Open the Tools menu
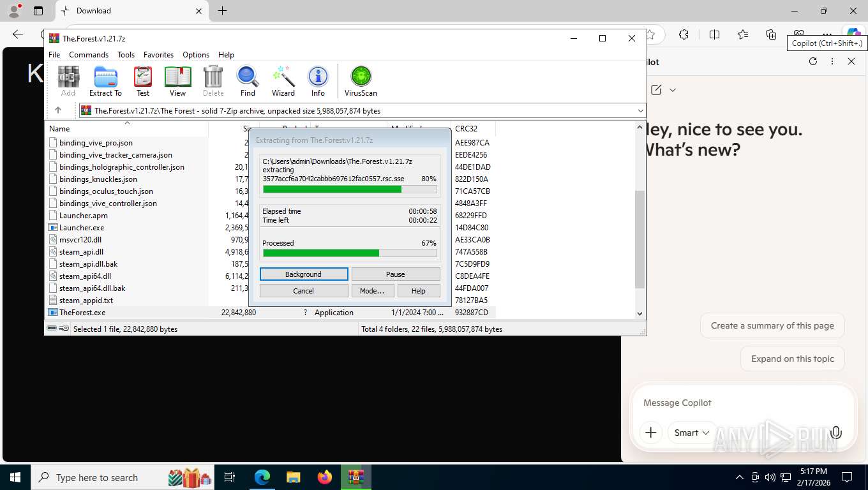 [x=126, y=55]
